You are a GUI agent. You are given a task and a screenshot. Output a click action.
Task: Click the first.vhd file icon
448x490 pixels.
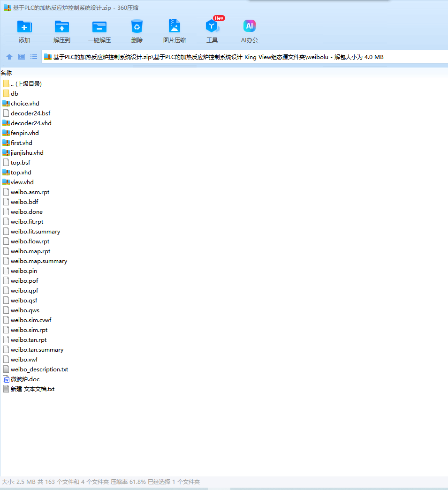click(x=6, y=143)
